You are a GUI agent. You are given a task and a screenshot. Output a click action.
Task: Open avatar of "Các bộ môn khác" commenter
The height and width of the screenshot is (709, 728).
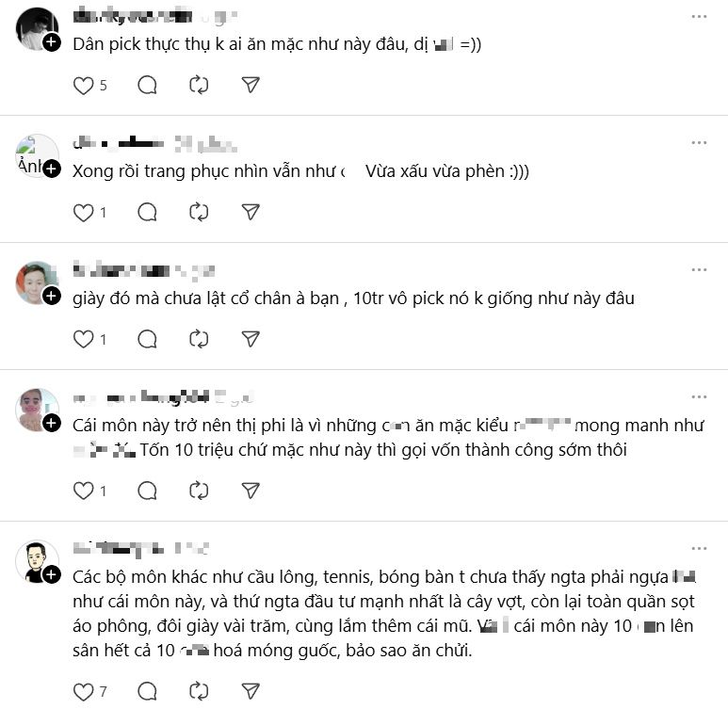point(38,561)
